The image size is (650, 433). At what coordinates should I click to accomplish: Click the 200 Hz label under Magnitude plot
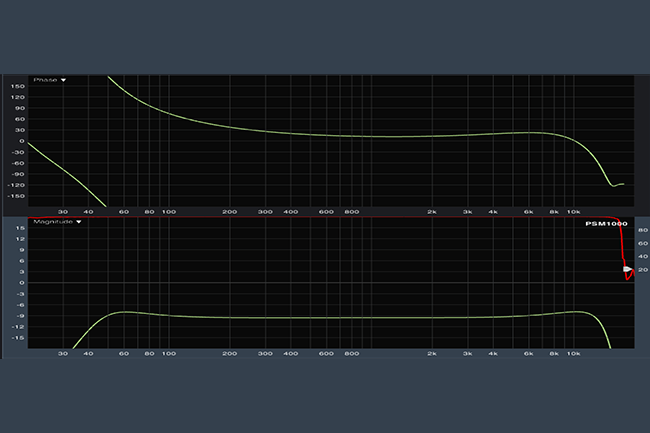point(229,354)
